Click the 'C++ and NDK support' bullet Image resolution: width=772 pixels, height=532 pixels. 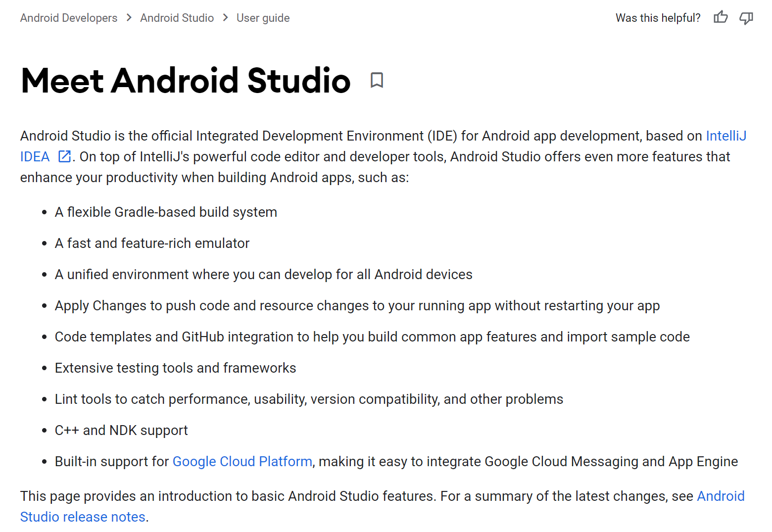[x=121, y=430]
